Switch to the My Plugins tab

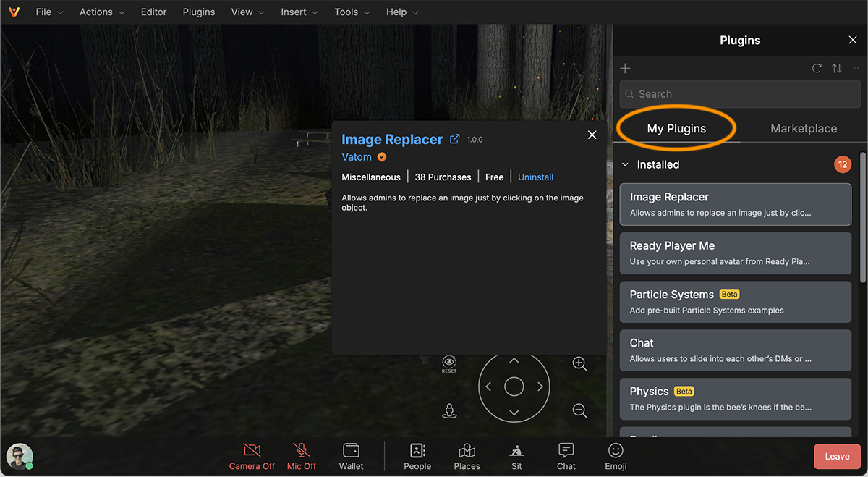click(x=676, y=129)
